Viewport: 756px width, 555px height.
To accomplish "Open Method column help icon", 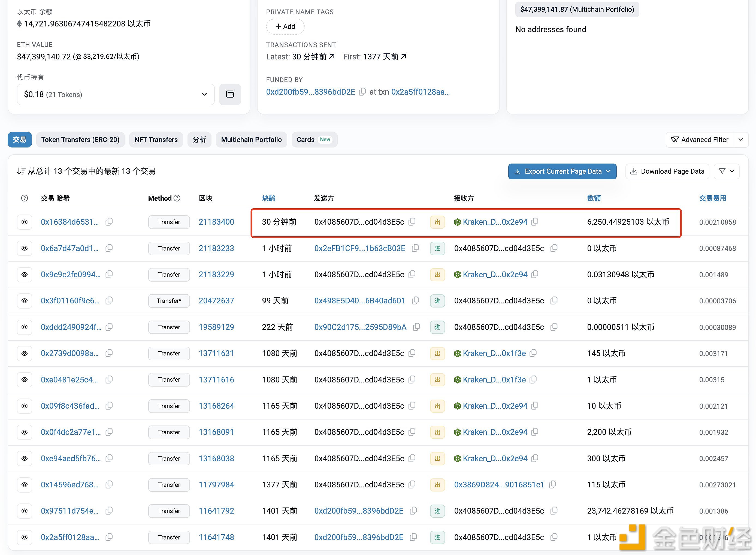I will click(x=177, y=198).
